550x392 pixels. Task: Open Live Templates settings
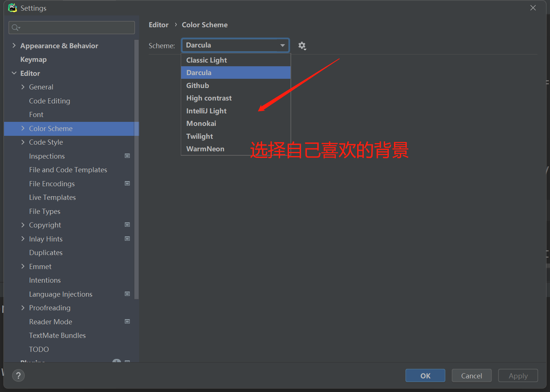pyautogui.click(x=52, y=197)
